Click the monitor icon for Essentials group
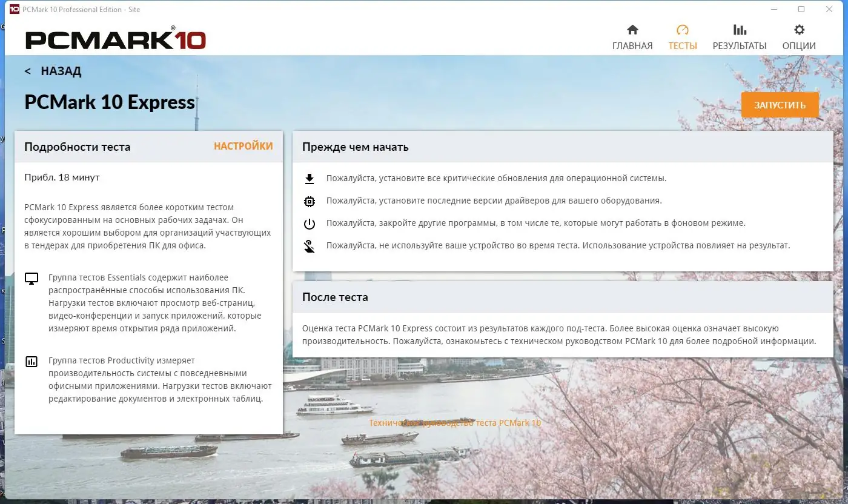848x504 pixels. tap(31, 279)
